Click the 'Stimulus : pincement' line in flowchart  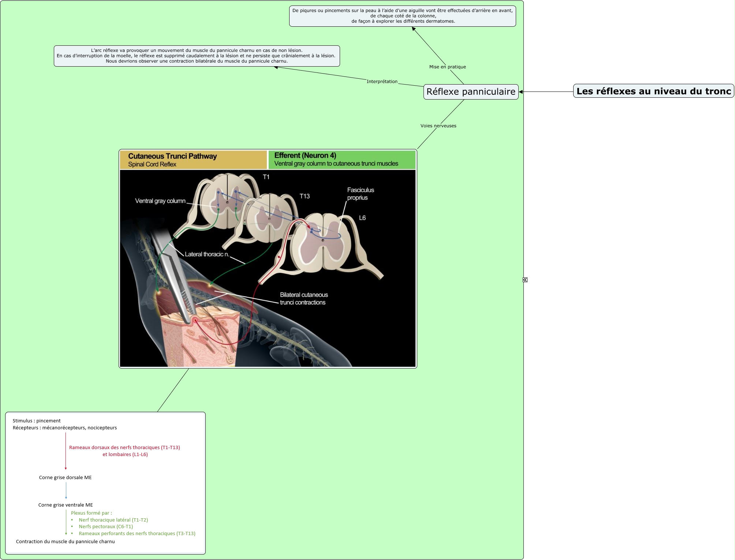click(x=37, y=421)
